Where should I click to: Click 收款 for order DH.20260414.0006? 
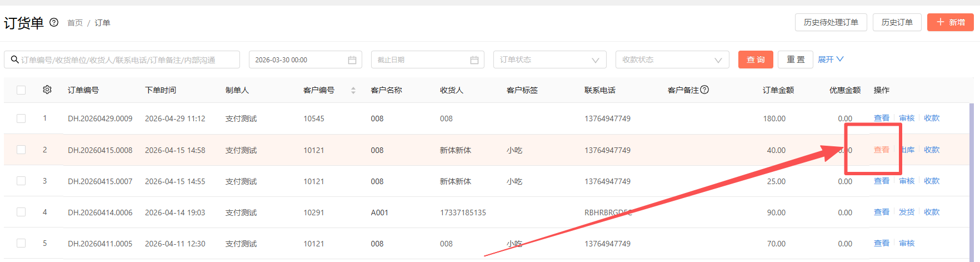[x=932, y=212]
